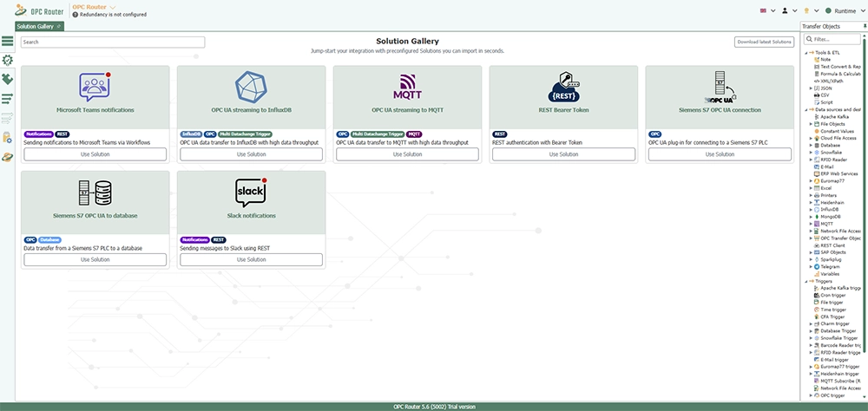The width and height of the screenshot is (868, 411).
Task: Click the clipboard with gear sidebar icon
Action: coord(7,137)
